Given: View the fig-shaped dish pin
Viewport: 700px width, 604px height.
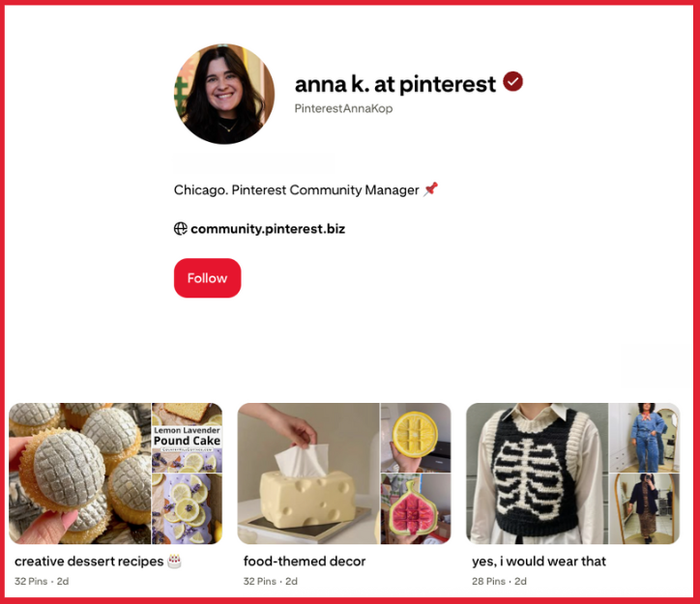Looking at the screenshot, I should click(x=416, y=509).
